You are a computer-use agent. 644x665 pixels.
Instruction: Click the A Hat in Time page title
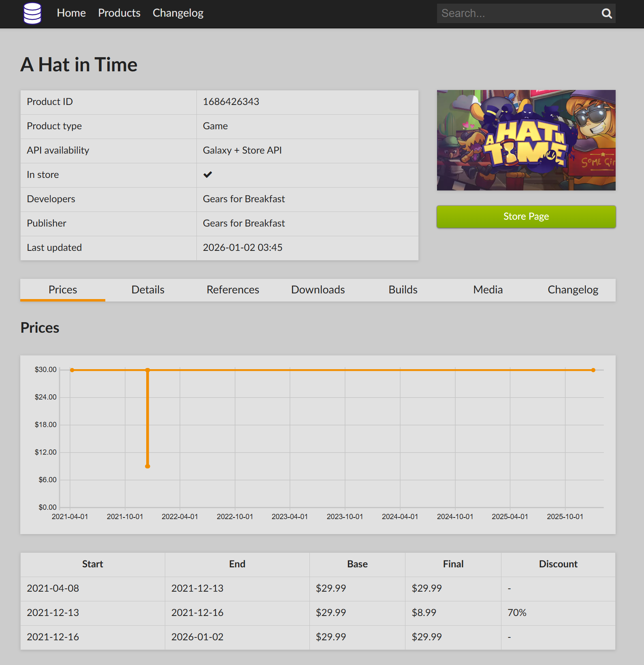click(79, 64)
